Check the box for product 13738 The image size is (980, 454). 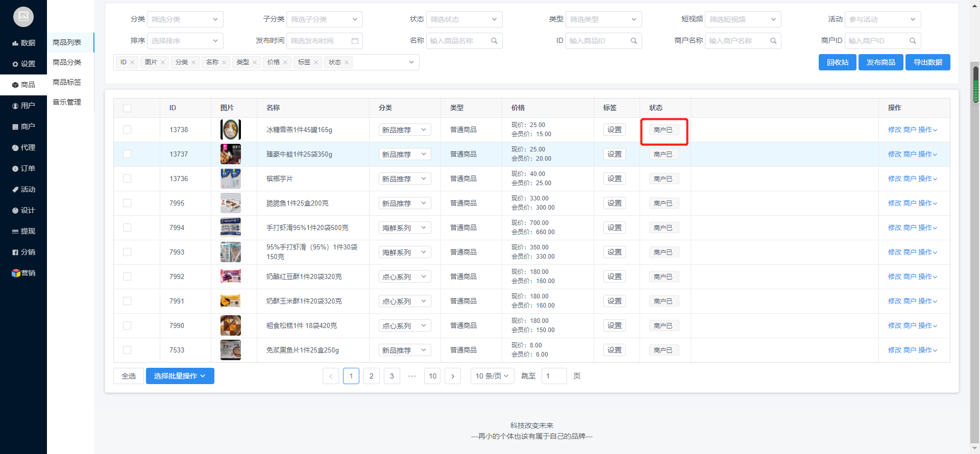tap(127, 130)
